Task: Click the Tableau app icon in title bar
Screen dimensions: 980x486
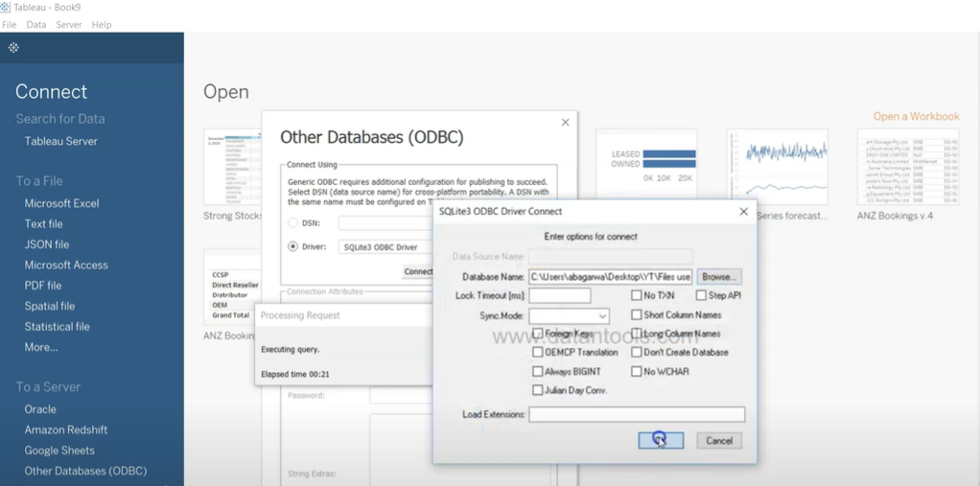Action: 5,8
